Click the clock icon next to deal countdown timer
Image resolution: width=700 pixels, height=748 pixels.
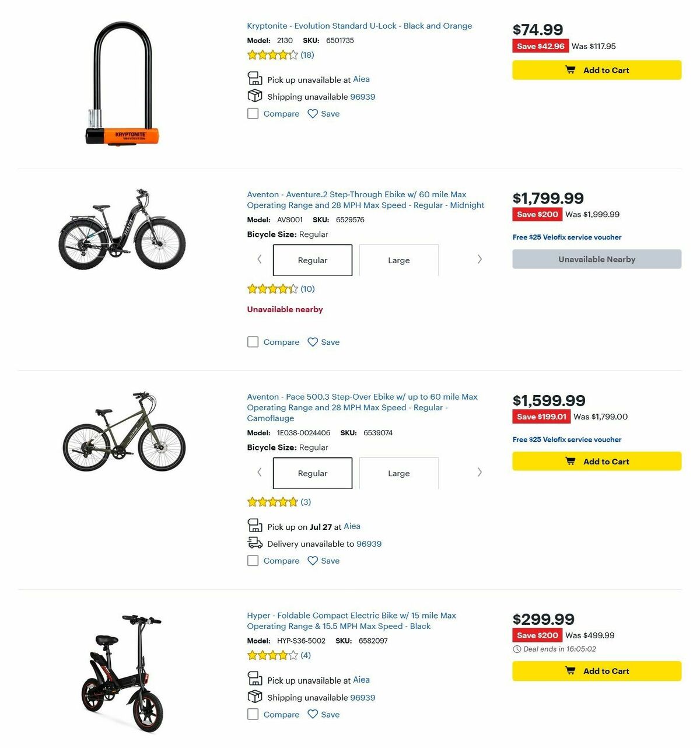tap(517, 649)
